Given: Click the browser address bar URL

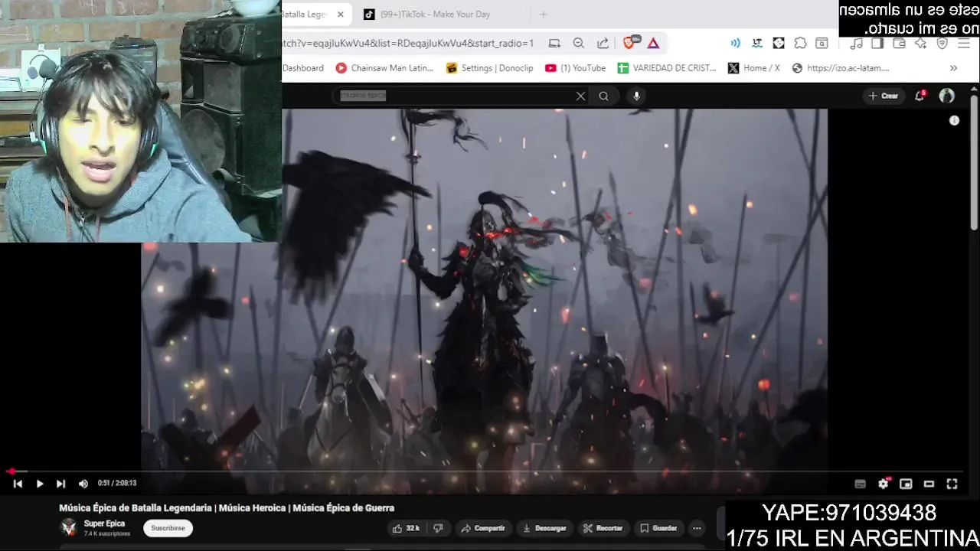Looking at the screenshot, I should pyautogui.click(x=410, y=44).
